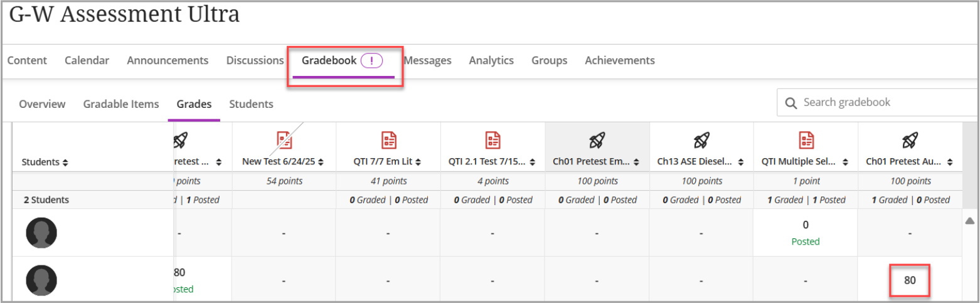
Task: Click the search magnifier icon
Action: [x=792, y=103]
